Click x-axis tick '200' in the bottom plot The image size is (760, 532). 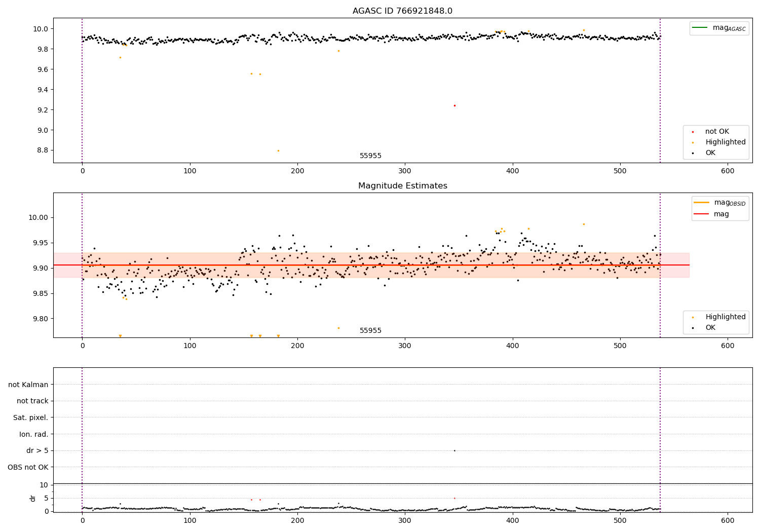[297, 520]
